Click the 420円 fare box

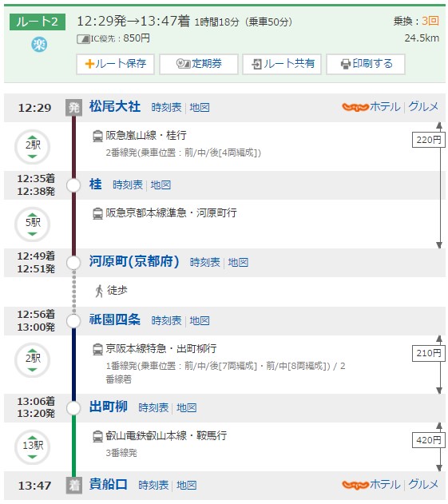pos(428,440)
